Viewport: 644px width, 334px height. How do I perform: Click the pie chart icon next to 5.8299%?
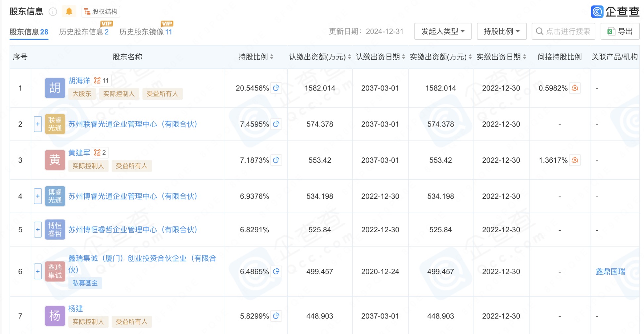tap(276, 316)
